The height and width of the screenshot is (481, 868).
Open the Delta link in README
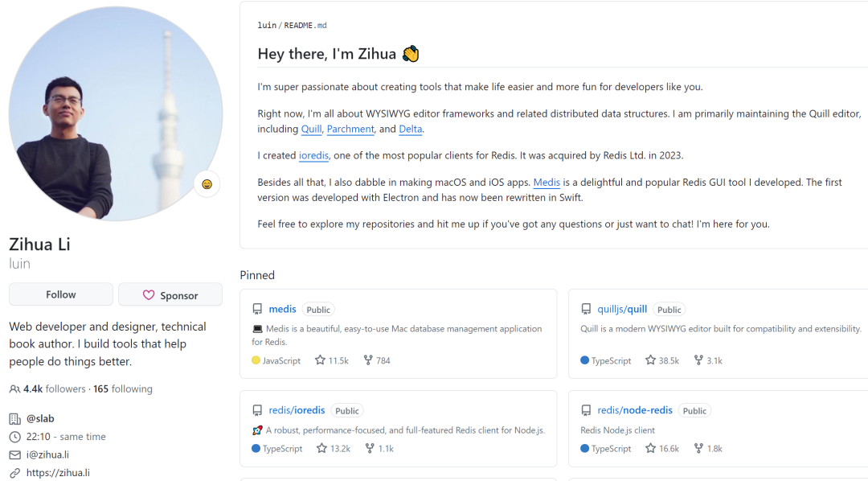point(410,129)
